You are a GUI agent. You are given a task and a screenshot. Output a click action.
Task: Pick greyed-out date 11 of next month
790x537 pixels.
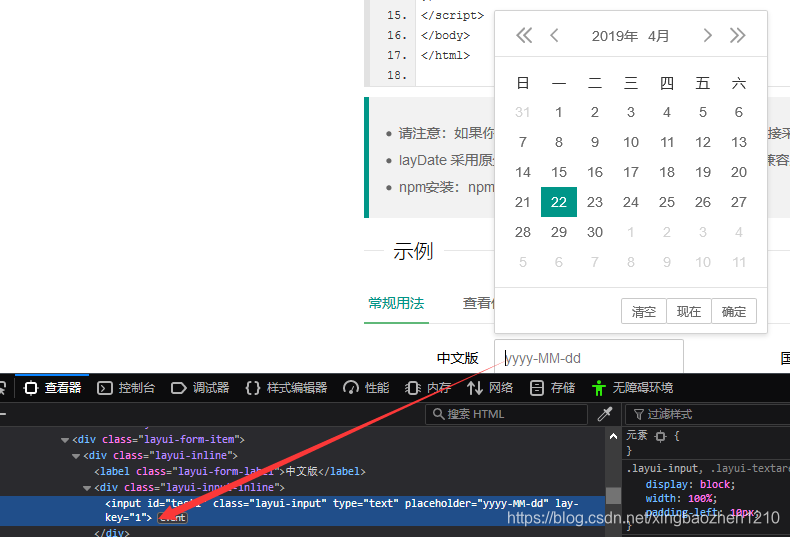pyautogui.click(x=739, y=262)
